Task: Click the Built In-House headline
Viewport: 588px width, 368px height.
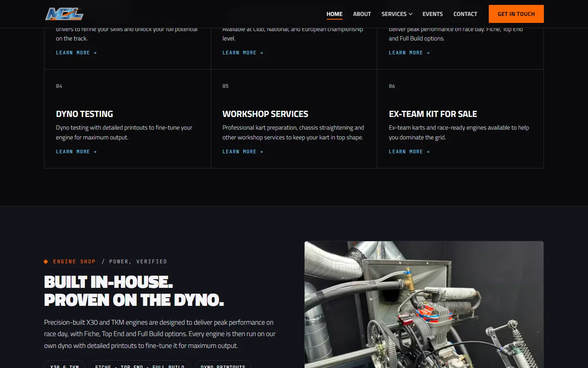Action: tap(108, 282)
